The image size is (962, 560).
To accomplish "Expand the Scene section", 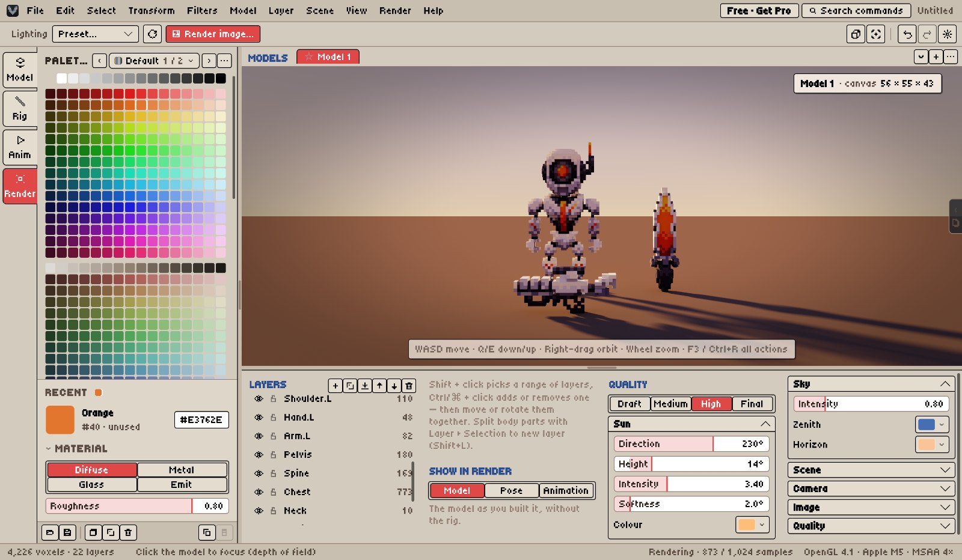I will [x=871, y=470].
